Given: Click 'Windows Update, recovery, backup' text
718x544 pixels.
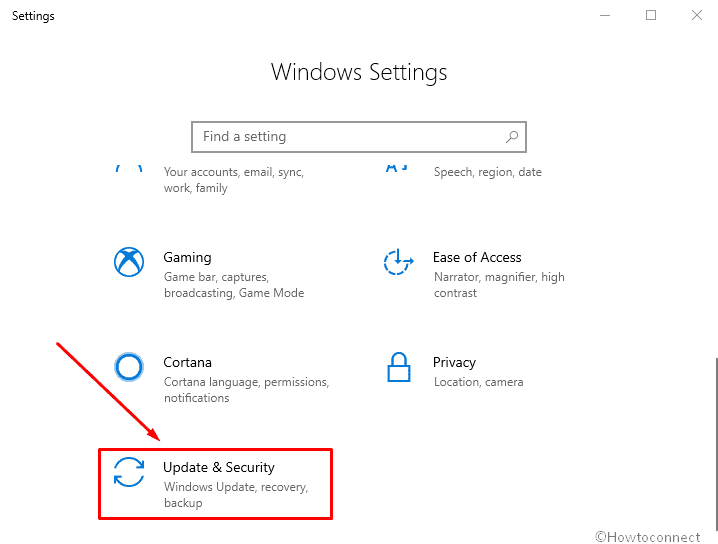Looking at the screenshot, I should 236,495.
